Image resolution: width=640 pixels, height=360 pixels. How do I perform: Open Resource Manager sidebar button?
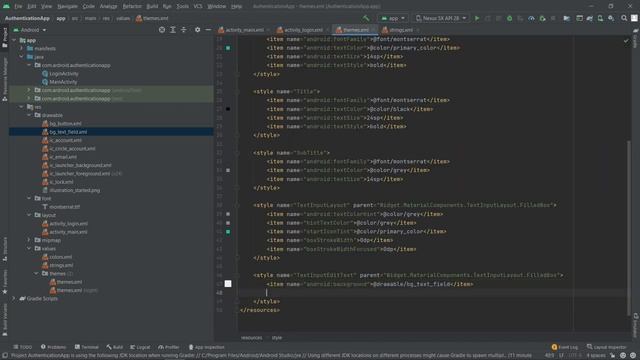[4, 79]
